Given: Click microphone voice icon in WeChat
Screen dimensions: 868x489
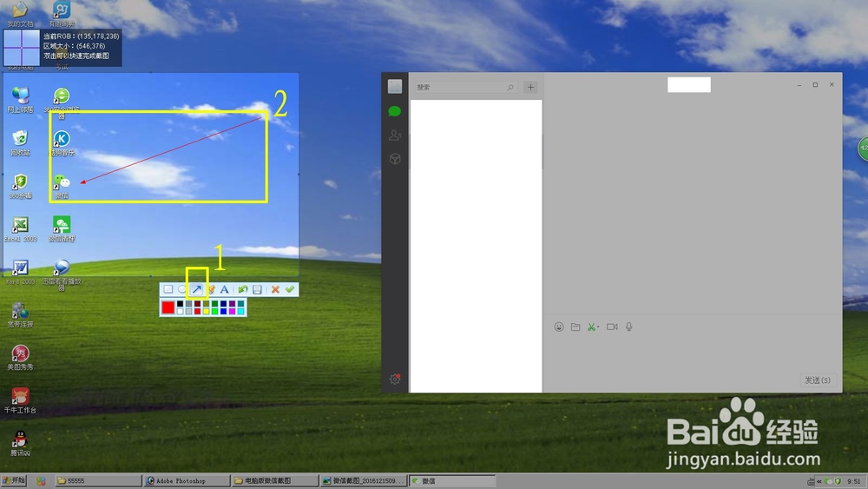Looking at the screenshot, I should (628, 327).
